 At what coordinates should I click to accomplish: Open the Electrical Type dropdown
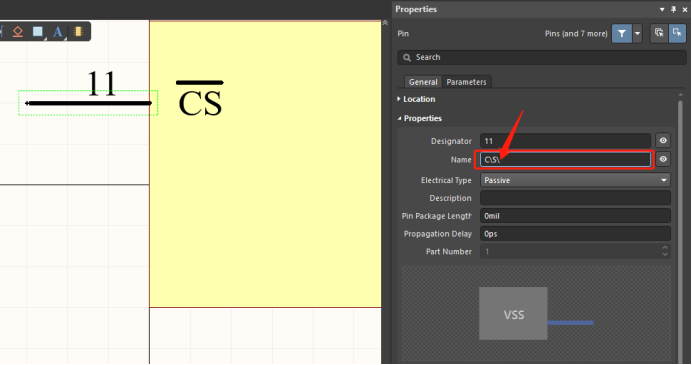[x=575, y=180]
